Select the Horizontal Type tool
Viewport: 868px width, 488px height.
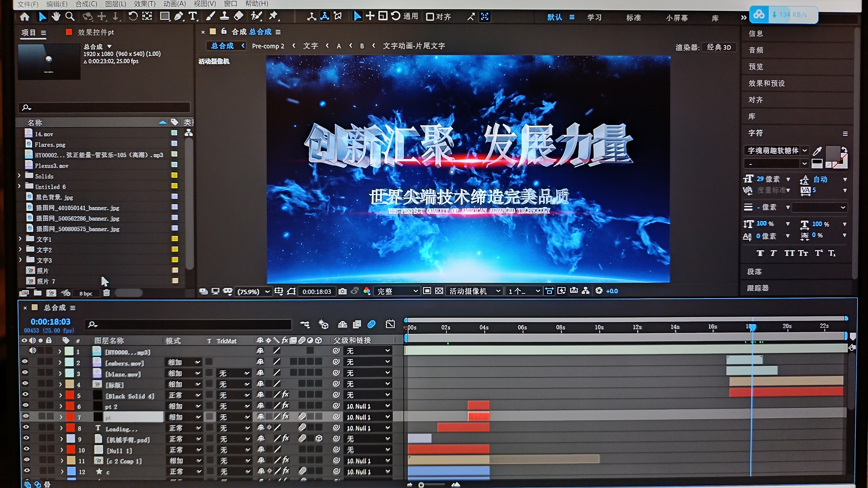[x=193, y=16]
